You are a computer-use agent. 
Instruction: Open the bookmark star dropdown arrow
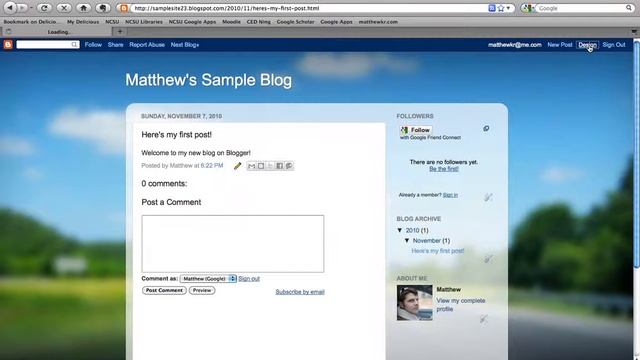click(509, 8)
